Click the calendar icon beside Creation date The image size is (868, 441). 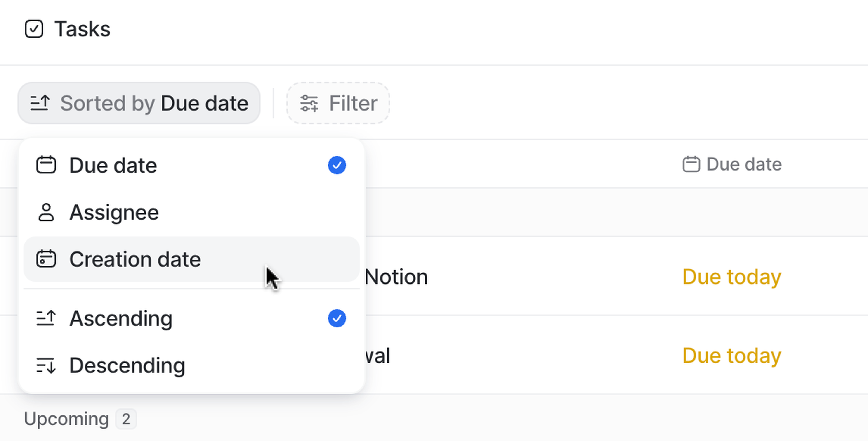tap(46, 259)
